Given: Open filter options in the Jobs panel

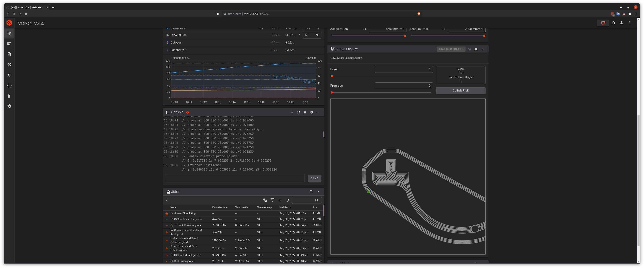Looking at the screenshot, I should [272, 200].
